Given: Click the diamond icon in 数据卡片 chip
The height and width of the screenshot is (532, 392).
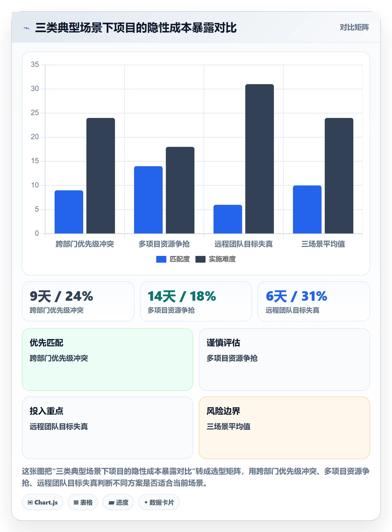Looking at the screenshot, I should 146,502.
